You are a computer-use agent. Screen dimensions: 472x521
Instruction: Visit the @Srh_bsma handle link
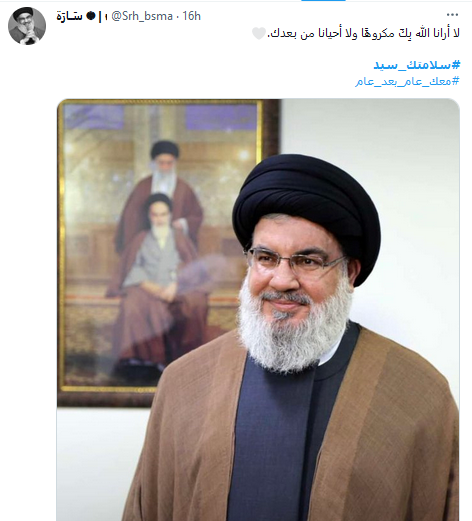point(142,16)
